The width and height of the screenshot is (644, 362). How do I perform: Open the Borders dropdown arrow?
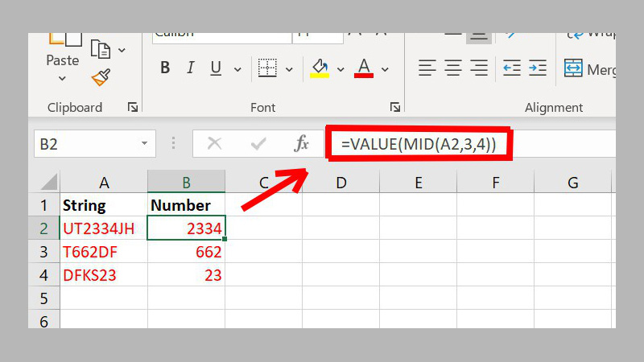pyautogui.click(x=289, y=69)
